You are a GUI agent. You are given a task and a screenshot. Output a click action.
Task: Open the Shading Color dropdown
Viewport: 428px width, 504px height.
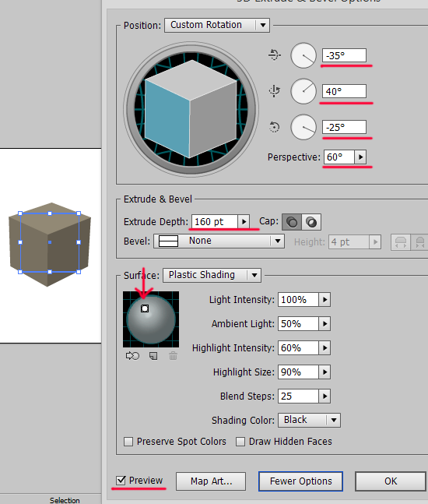point(309,420)
